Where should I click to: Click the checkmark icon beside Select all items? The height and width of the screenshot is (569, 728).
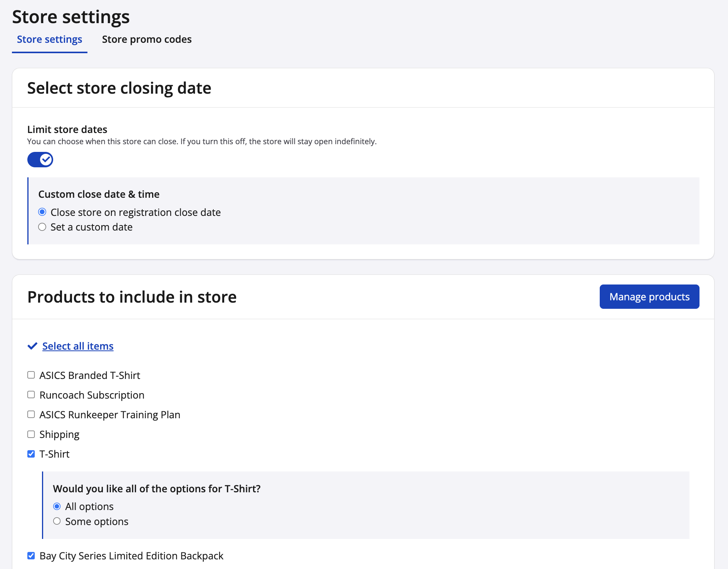[32, 346]
